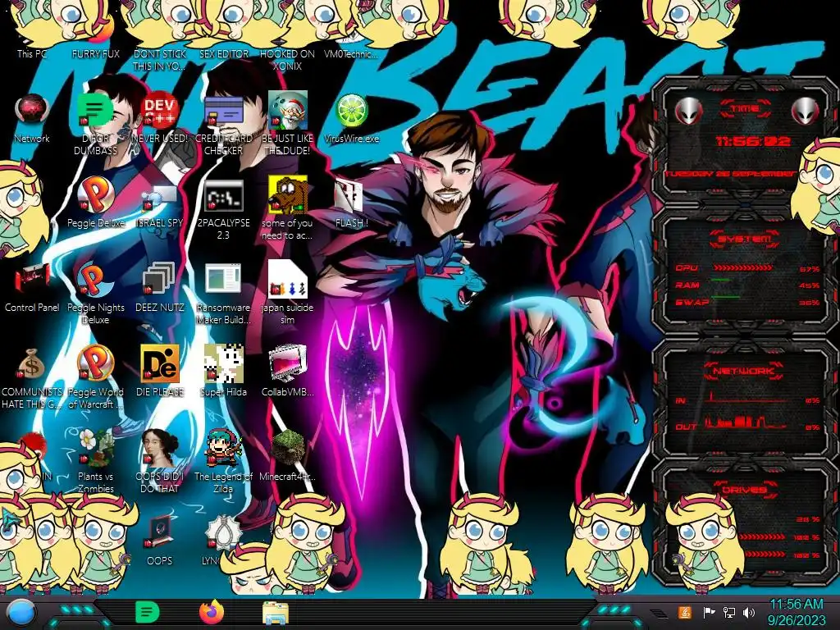Select the HOOKED ON XONIX label
Image resolution: width=840 pixels, height=630 pixels.
click(287, 60)
